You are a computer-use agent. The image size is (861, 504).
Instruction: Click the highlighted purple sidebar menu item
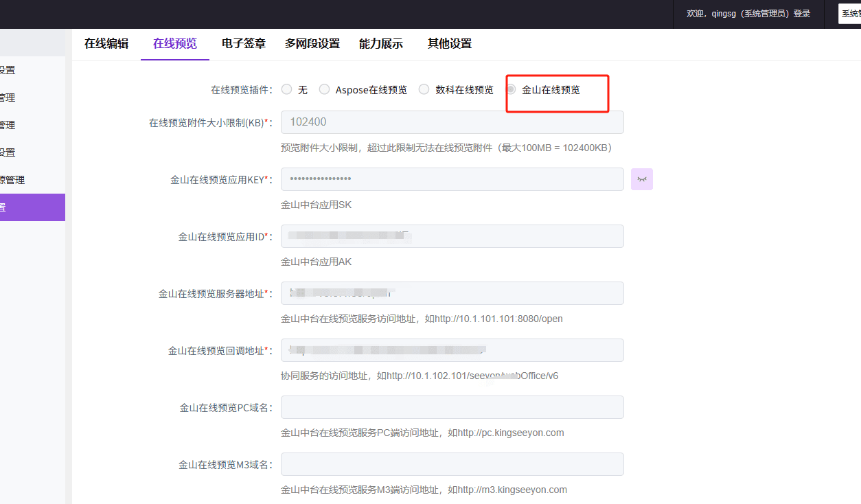[32, 207]
